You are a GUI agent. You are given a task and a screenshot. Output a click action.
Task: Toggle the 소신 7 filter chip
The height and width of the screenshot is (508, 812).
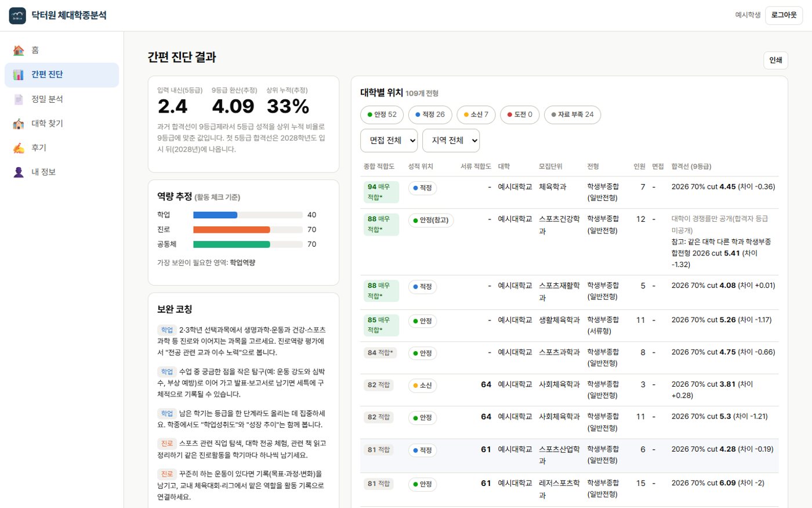(476, 114)
